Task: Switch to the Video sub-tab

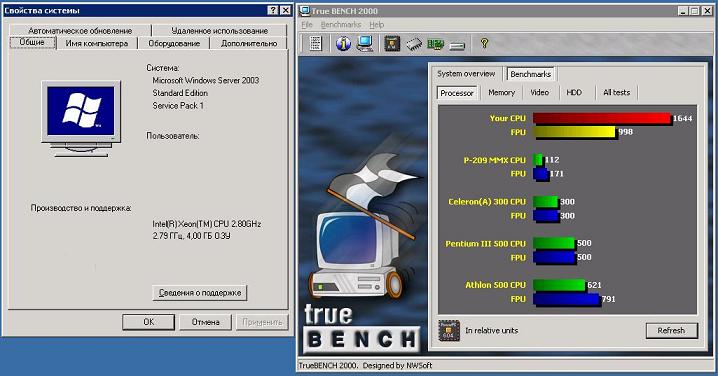Action: 539,93
